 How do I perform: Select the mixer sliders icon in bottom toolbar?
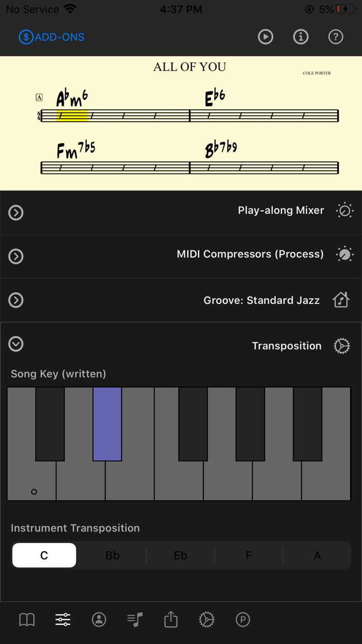[x=63, y=619]
